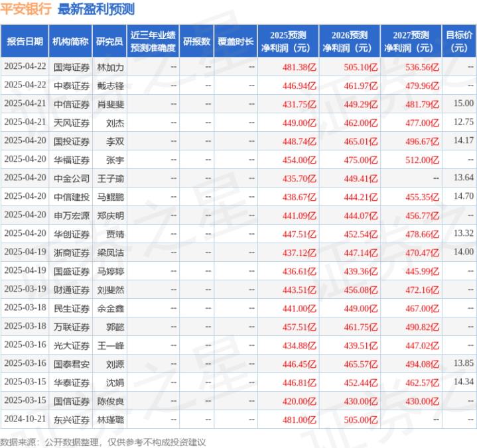477x448 pixels.
Task: Select the 东兴证券 institution cell
Action: pyautogui.click(x=72, y=420)
